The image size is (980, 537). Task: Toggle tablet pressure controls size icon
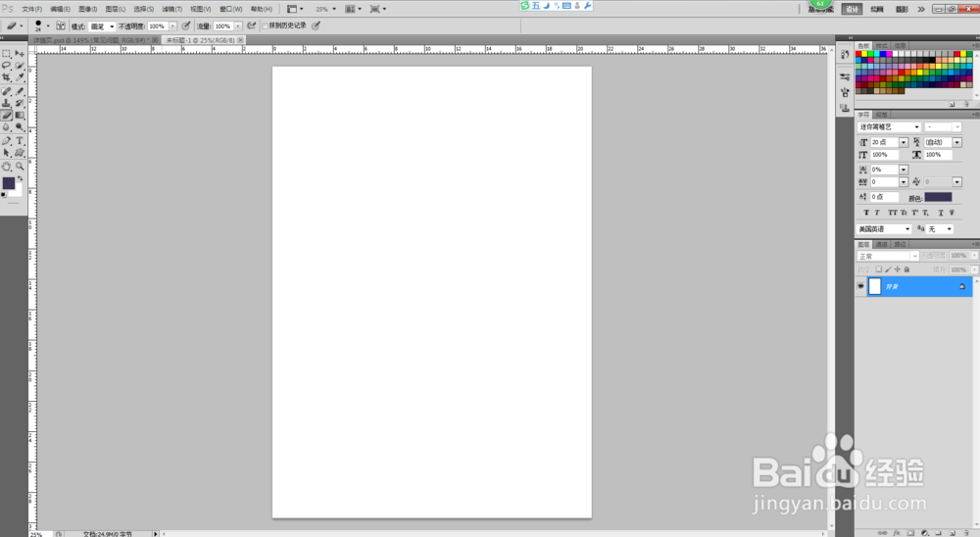pyautogui.click(x=316, y=25)
